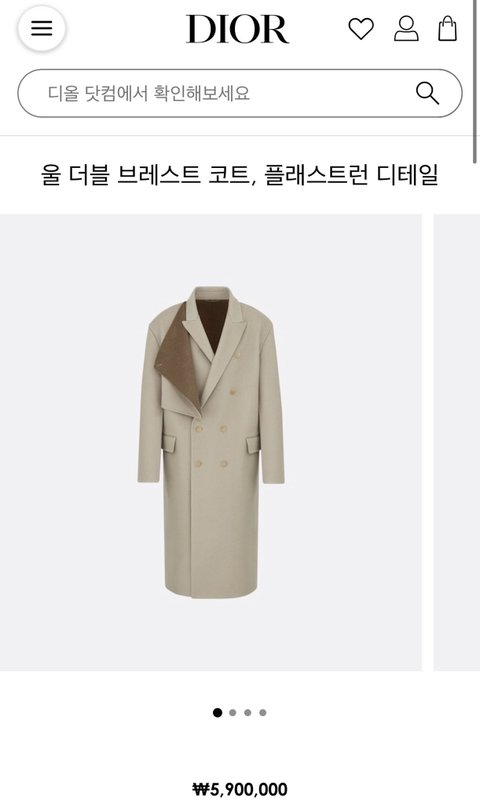This screenshot has width=480, height=804.
Task: Click the ₩5,900,000 price text
Action: [x=240, y=789]
